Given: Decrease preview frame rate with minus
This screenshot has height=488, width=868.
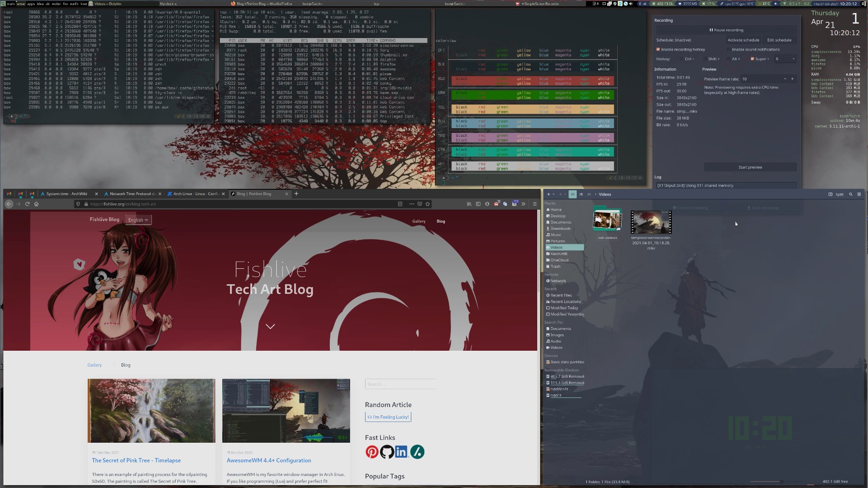Looking at the screenshot, I should pos(785,79).
